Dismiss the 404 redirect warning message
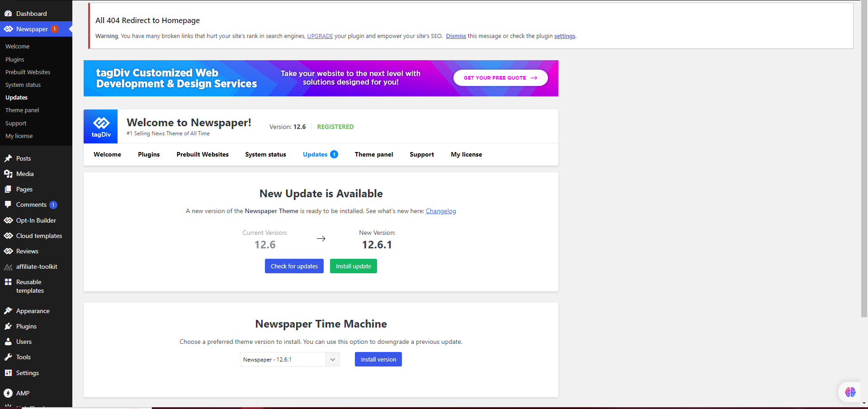 tap(456, 36)
